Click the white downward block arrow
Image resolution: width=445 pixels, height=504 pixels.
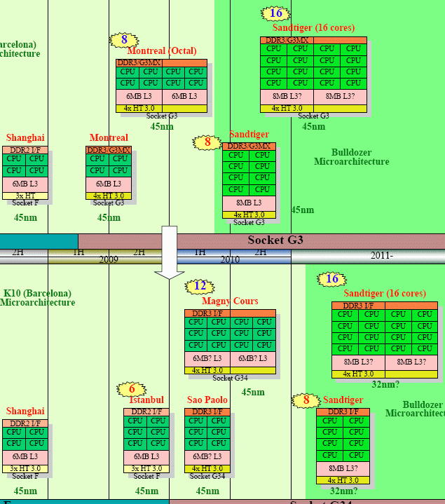pyautogui.click(x=170, y=252)
